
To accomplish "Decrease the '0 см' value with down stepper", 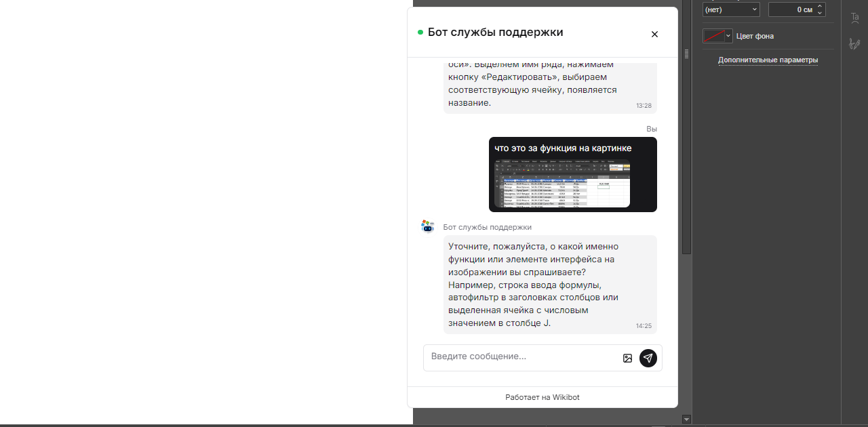I will pos(818,13).
